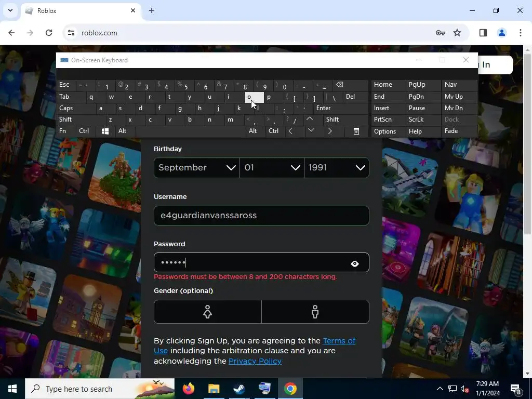Toggle the left Ctrl key
The image size is (532, 399).
tap(86, 131)
